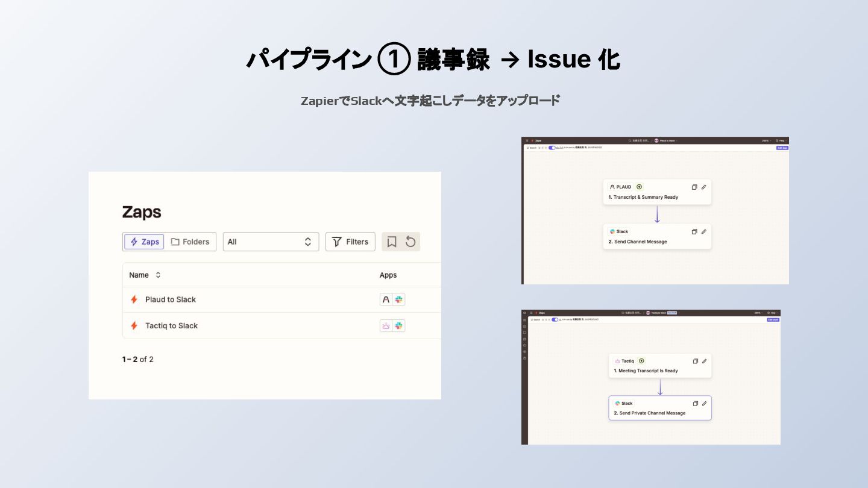Click the lightning icon on Tactiq to Slack row
868x488 pixels.
pos(134,326)
